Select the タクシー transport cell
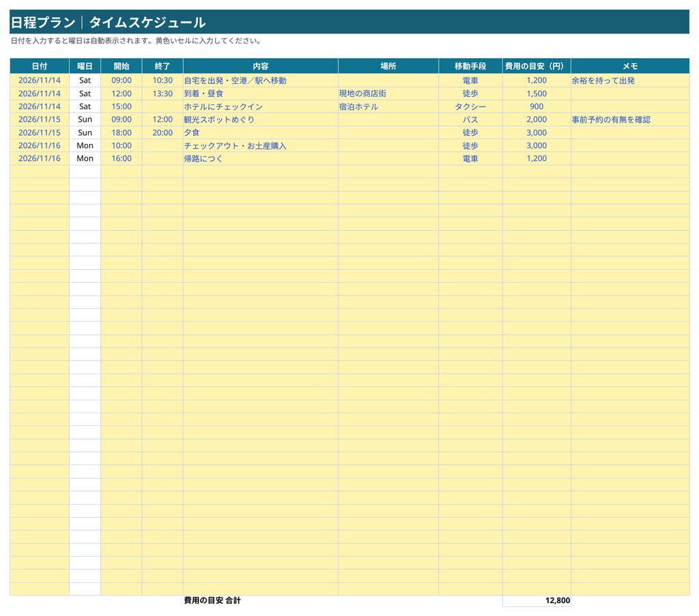The image size is (699, 616). 470,107
